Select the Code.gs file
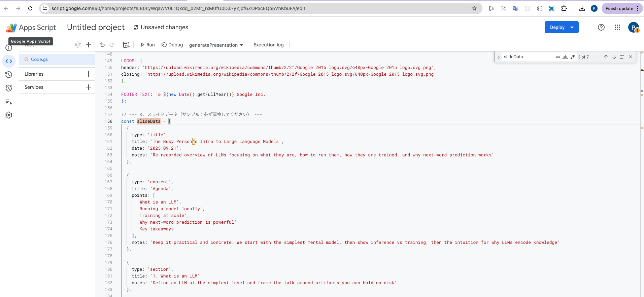Viewport: 644px width, 297px height. tap(39, 60)
